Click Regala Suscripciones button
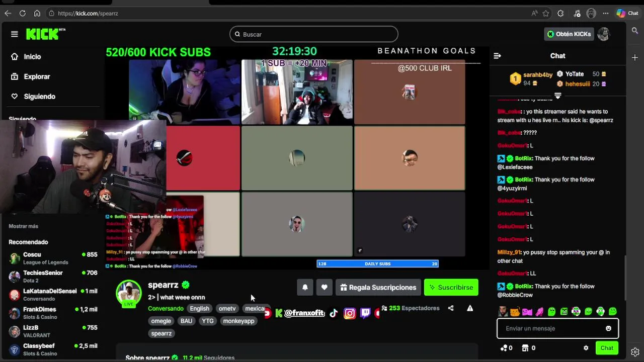 (378, 288)
